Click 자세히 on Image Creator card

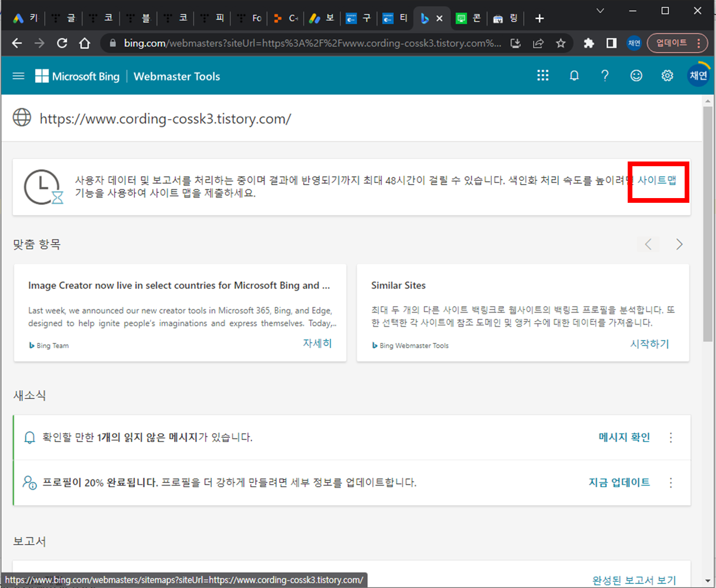coord(317,343)
